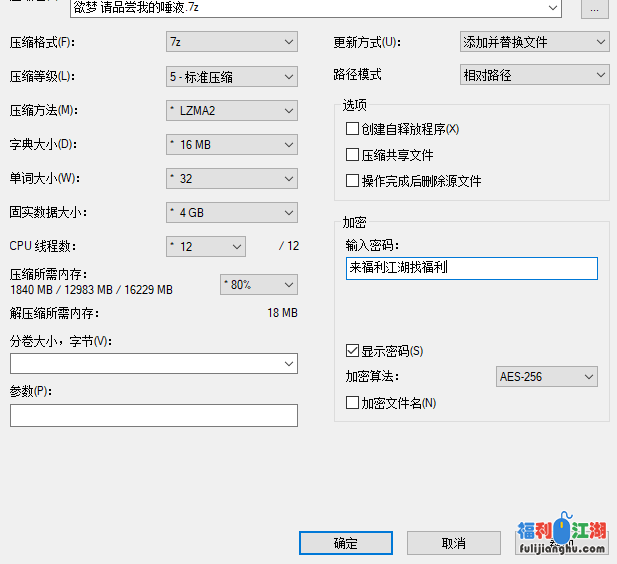Click the 取消 button
The width and height of the screenshot is (617, 564).
(452, 543)
